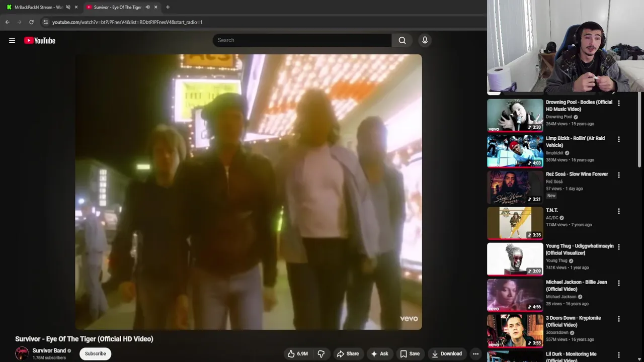Click title Limp Bizkit - Rollin' (Air Raid Vehicle)
Image resolution: width=644 pixels, height=362 pixels.
(x=576, y=142)
